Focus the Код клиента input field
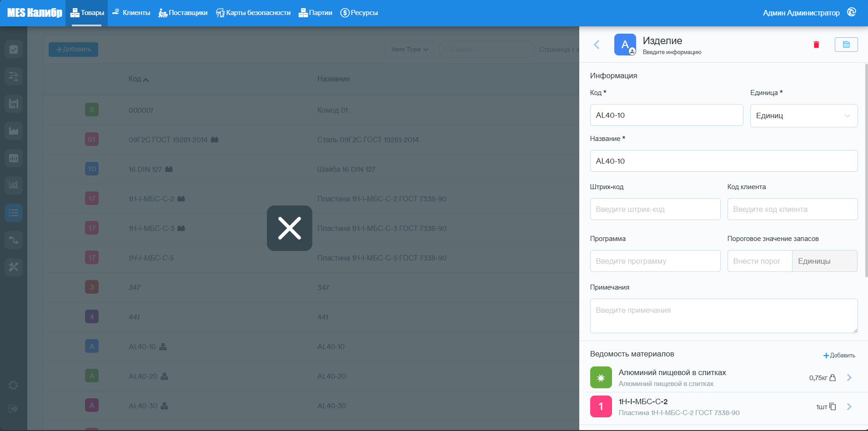This screenshot has height=431, width=868. click(793, 209)
